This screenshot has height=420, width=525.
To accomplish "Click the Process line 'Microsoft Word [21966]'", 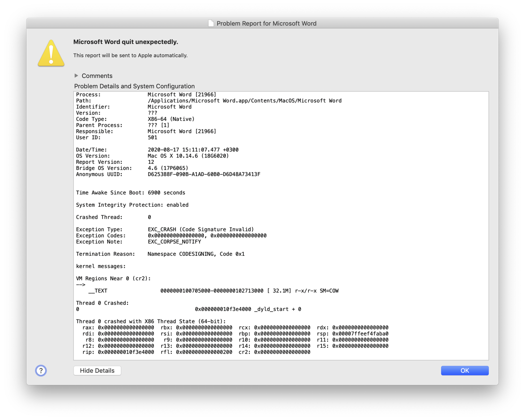I will click(x=182, y=94).
